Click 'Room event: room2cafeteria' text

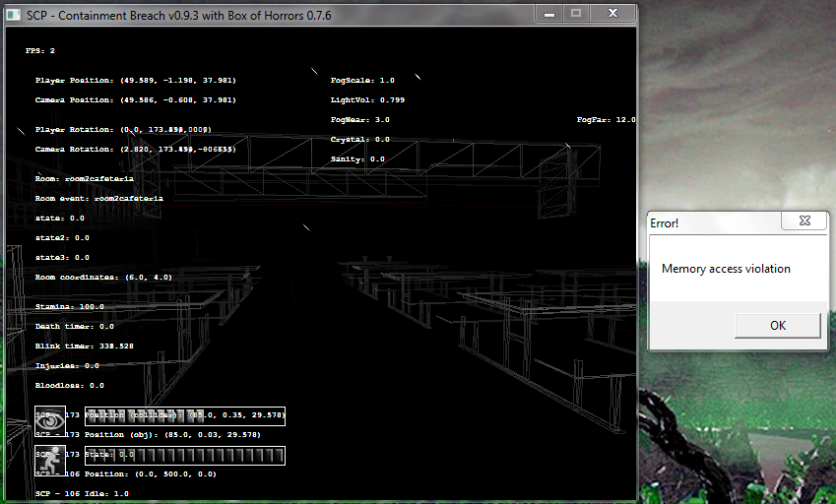pos(99,199)
